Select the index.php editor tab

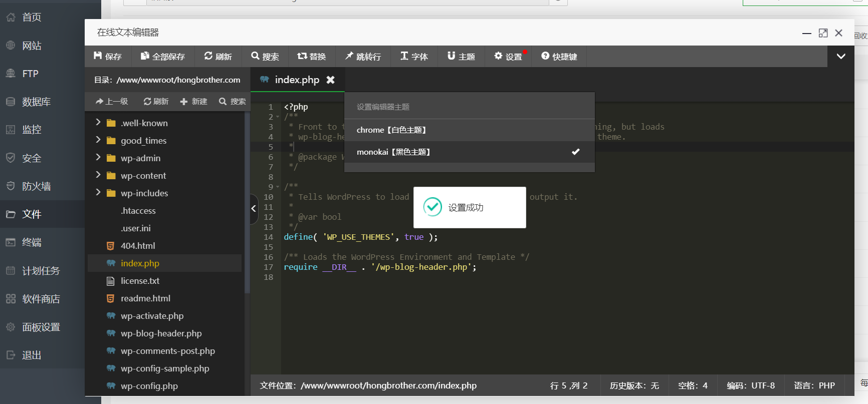(297, 80)
